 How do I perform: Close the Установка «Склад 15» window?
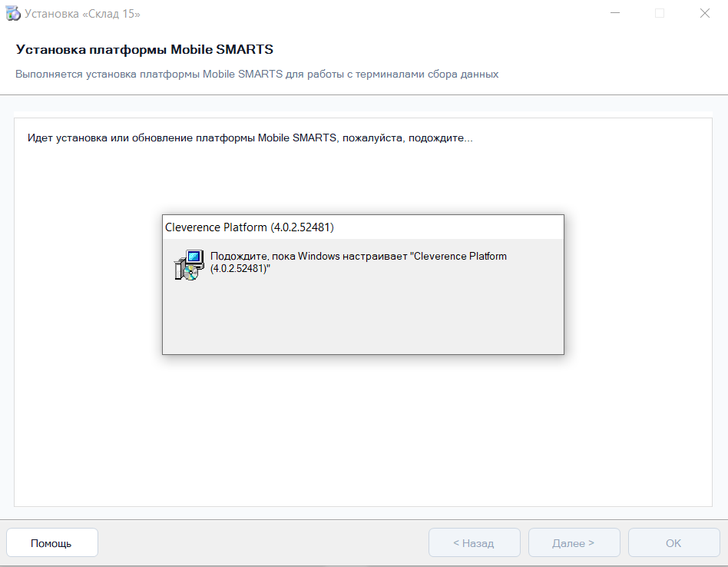click(x=705, y=14)
